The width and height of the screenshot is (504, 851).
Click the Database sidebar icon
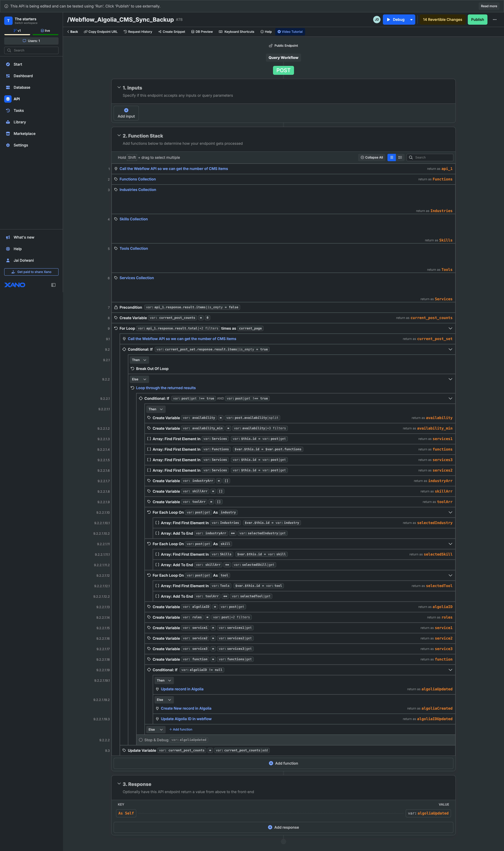[8, 87]
